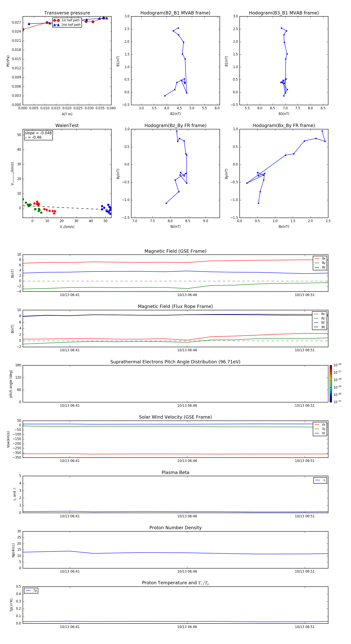Click the Tp legend in proton temperature panel
This screenshot has height=644, width=351.
pyautogui.click(x=31, y=591)
